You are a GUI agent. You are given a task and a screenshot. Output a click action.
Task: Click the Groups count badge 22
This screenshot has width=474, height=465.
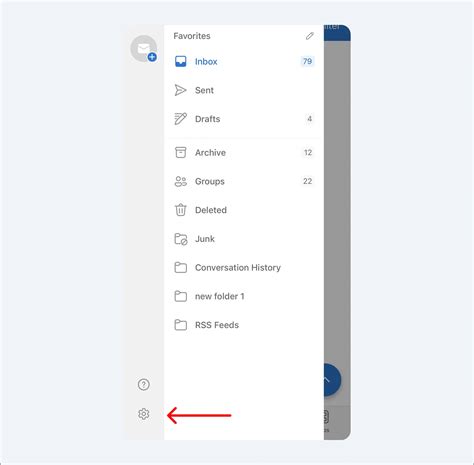pos(308,181)
